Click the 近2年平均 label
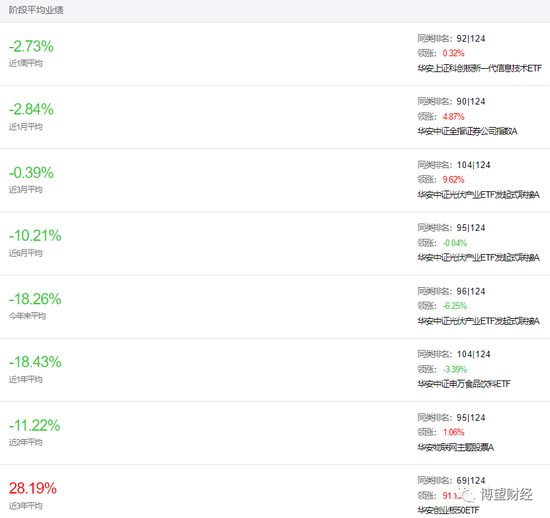Screen dimensions: 550x518 point(26,442)
